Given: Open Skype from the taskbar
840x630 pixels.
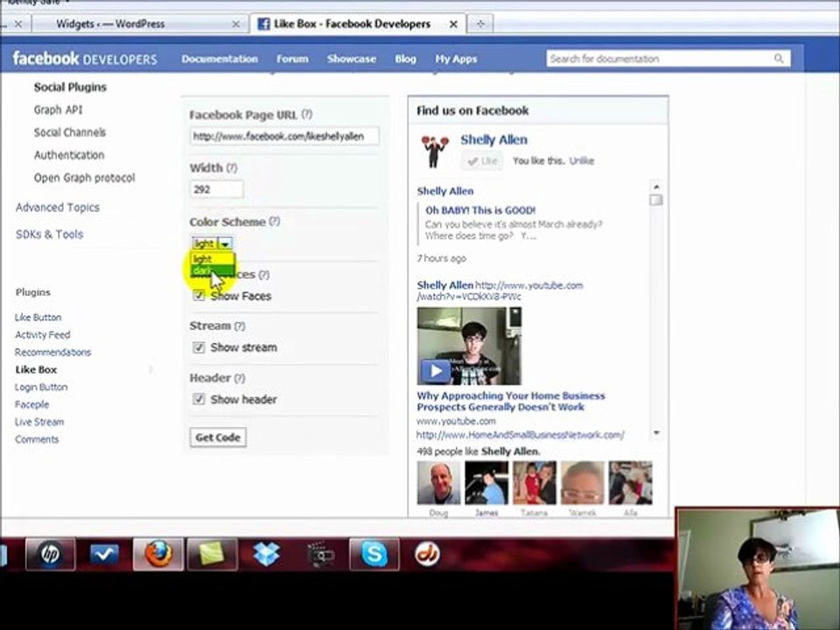Looking at the screenshot, I should coord(374,554).
